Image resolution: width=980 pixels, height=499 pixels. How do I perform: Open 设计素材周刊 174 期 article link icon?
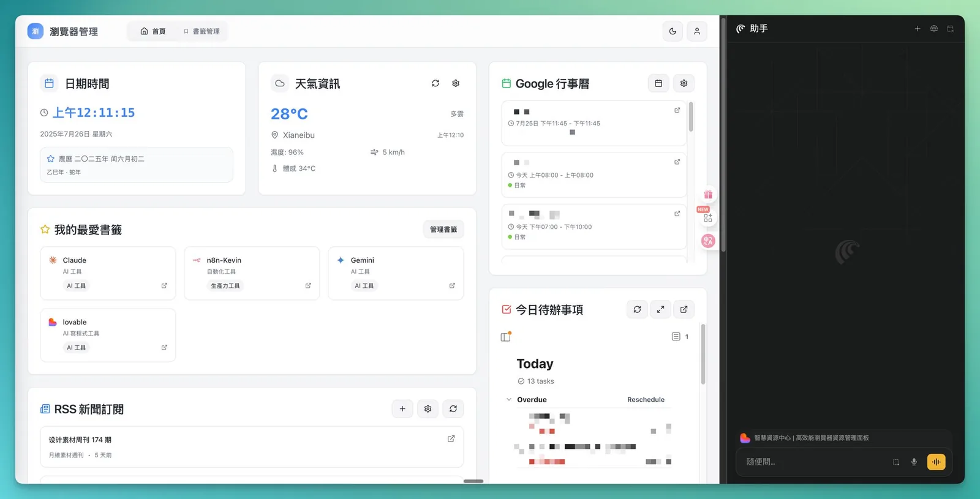click(451, 439)
